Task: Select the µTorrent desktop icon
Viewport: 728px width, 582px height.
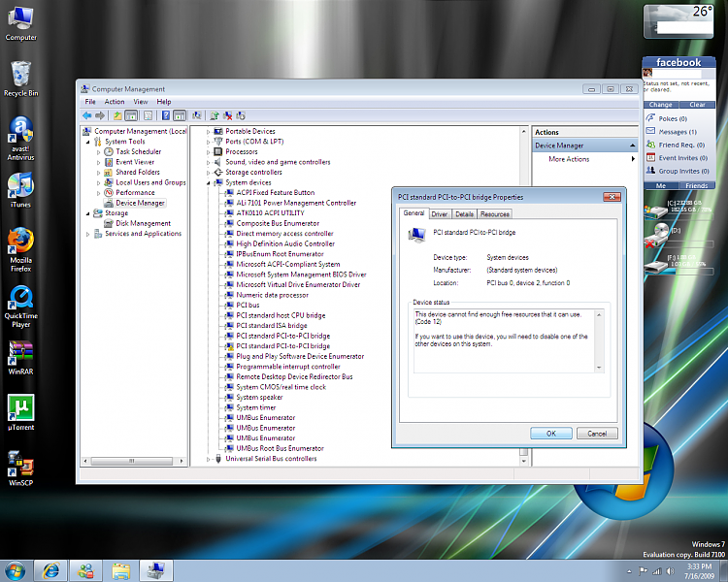Action: [20, 412]
